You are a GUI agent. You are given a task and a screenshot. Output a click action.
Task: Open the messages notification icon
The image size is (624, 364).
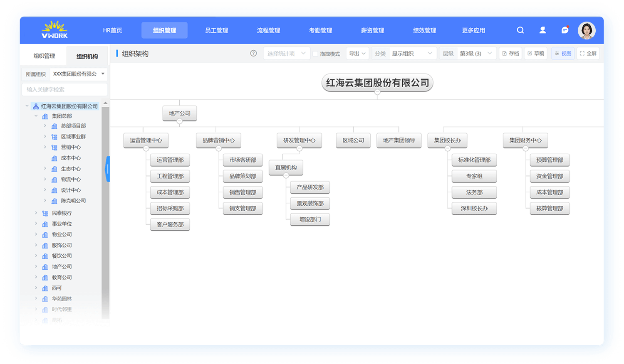coord(565,30)
